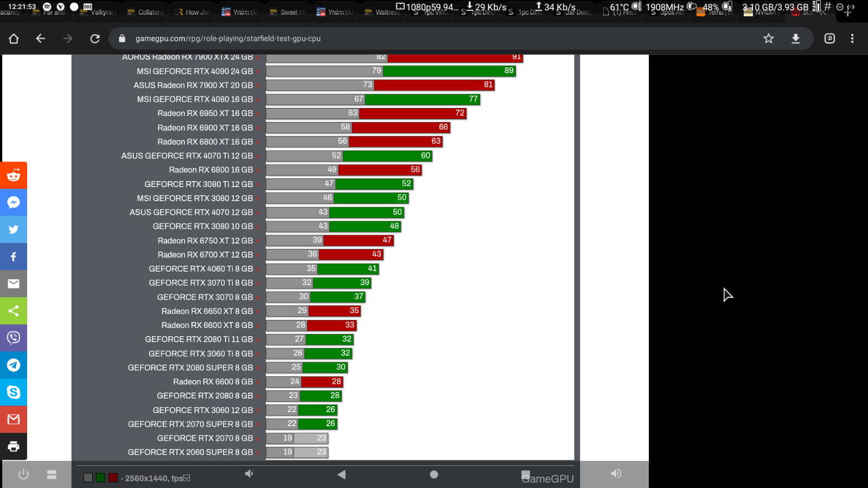Screen dimensions: 868x488
Task: Click the red legend color square
Action: pos(113,478)
